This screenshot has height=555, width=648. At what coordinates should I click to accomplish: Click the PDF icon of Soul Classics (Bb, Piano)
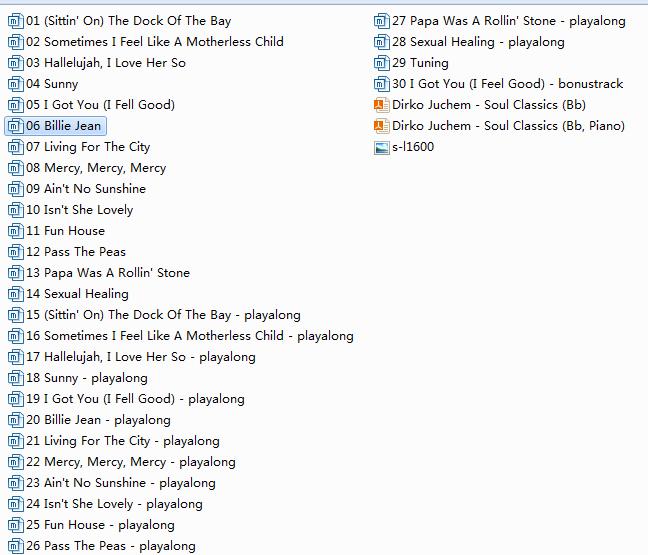point(381,126)
